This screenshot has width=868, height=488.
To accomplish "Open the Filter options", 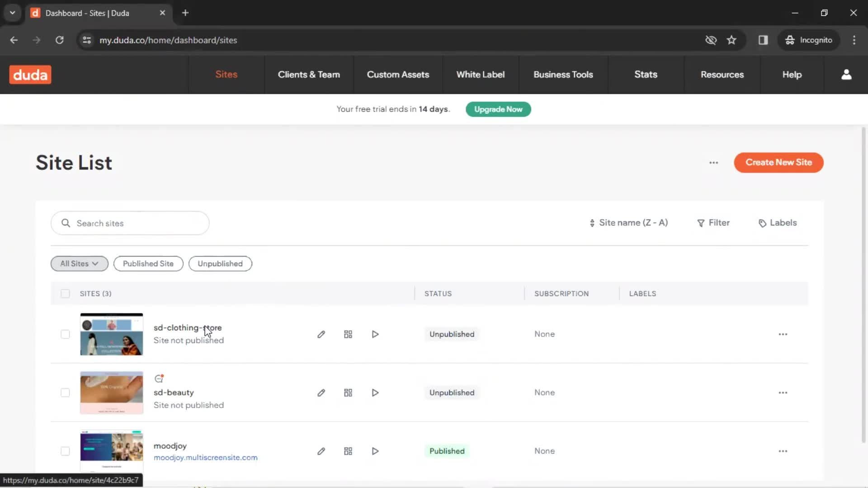I will (x=713, y=223).
